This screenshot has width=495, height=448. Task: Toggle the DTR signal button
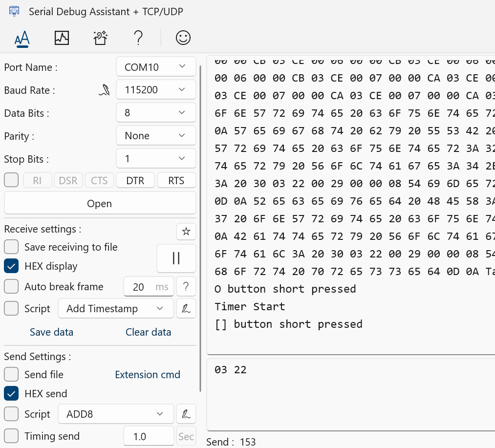(135, 181)
